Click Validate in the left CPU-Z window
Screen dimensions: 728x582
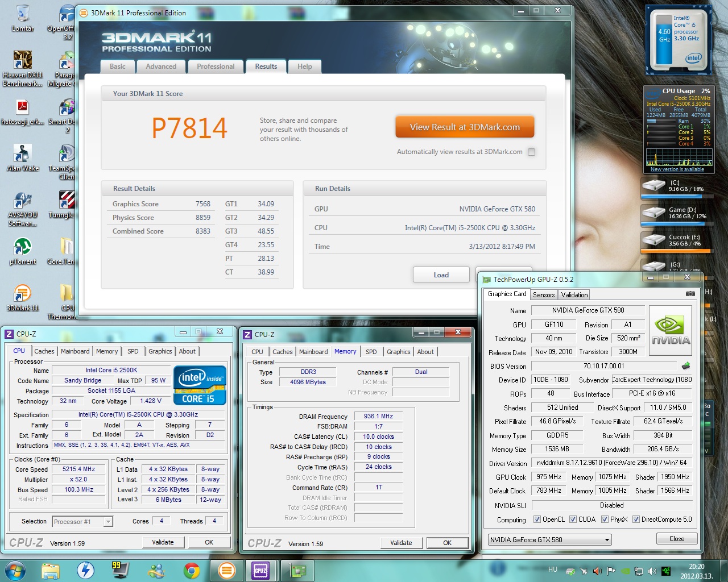coord(163,542)
